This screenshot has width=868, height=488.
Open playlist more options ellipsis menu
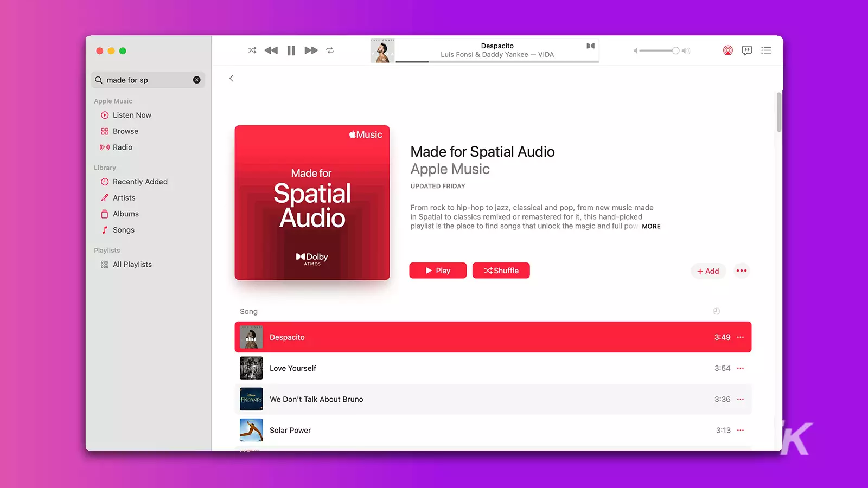click(742, 271)
